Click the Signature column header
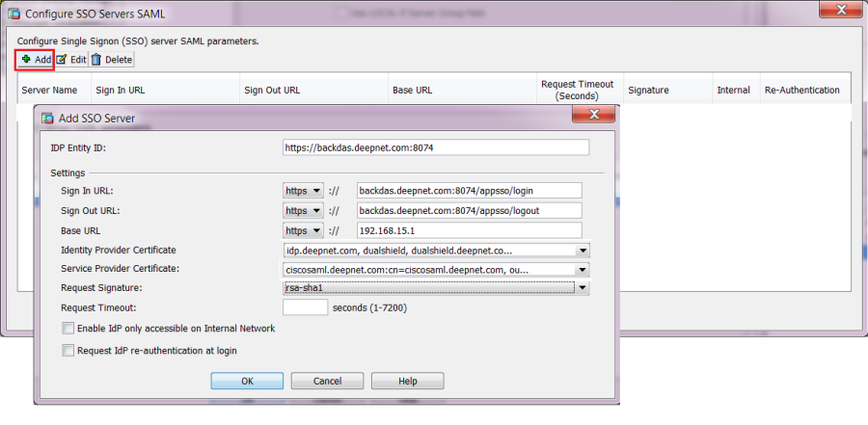 667,90
